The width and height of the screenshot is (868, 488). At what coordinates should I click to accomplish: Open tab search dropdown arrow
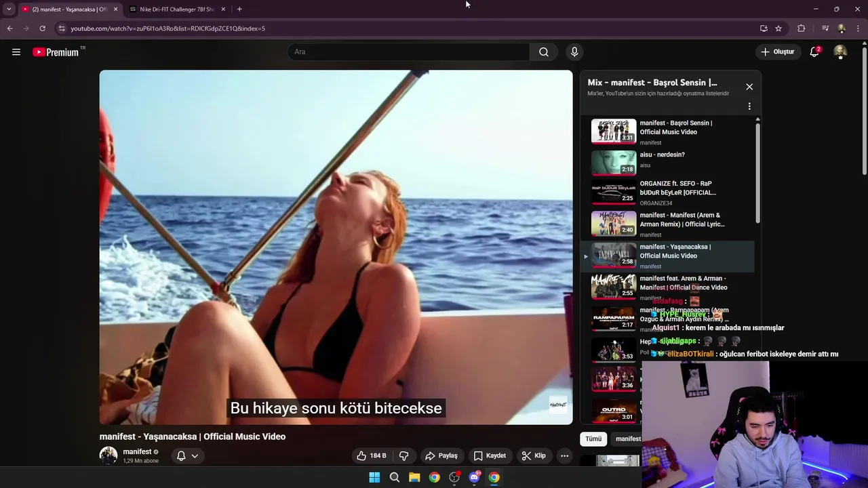(x=9, y=9)
